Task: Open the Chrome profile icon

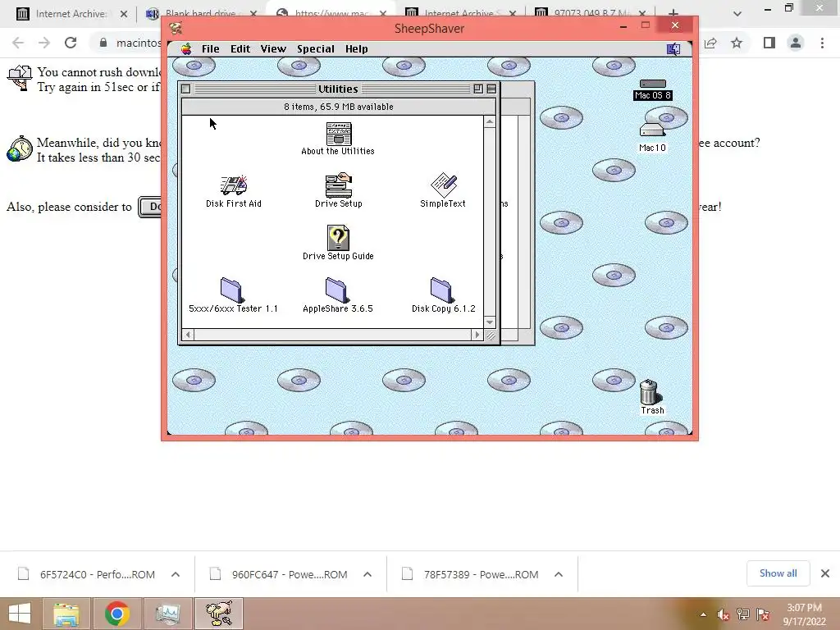Action: pos(796,43)
